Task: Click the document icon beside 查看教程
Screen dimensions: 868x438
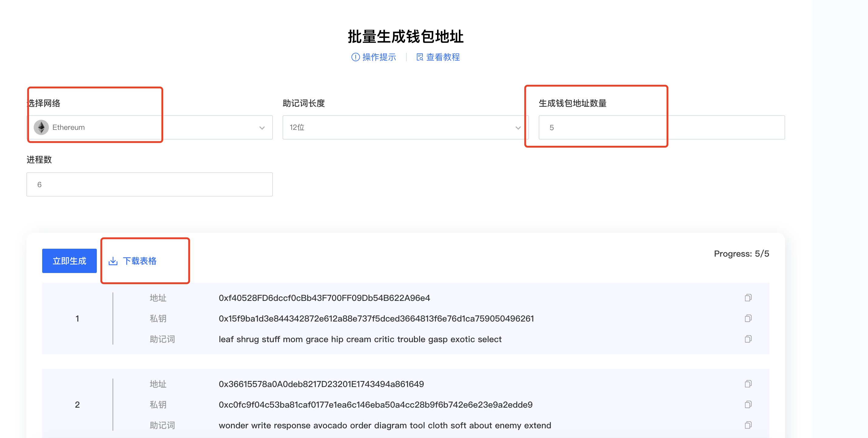Action: [x=419, y=57]
